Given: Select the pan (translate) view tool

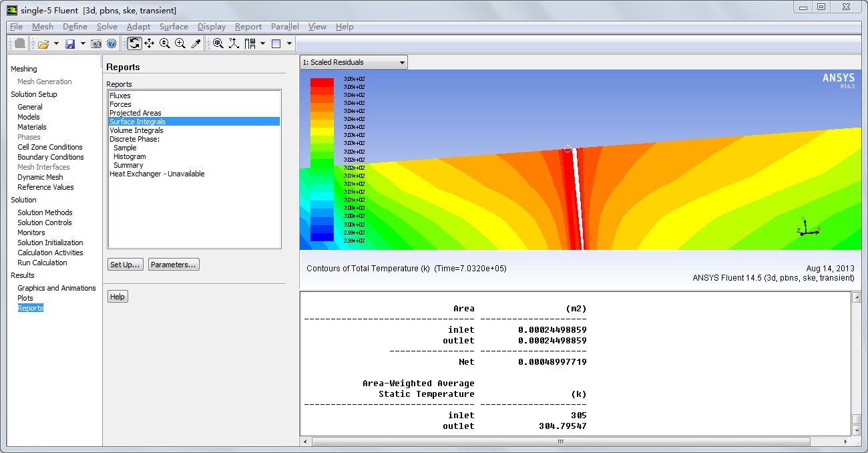Looking at the screenshot, I should pyautogui.click(x=149, y=44).
